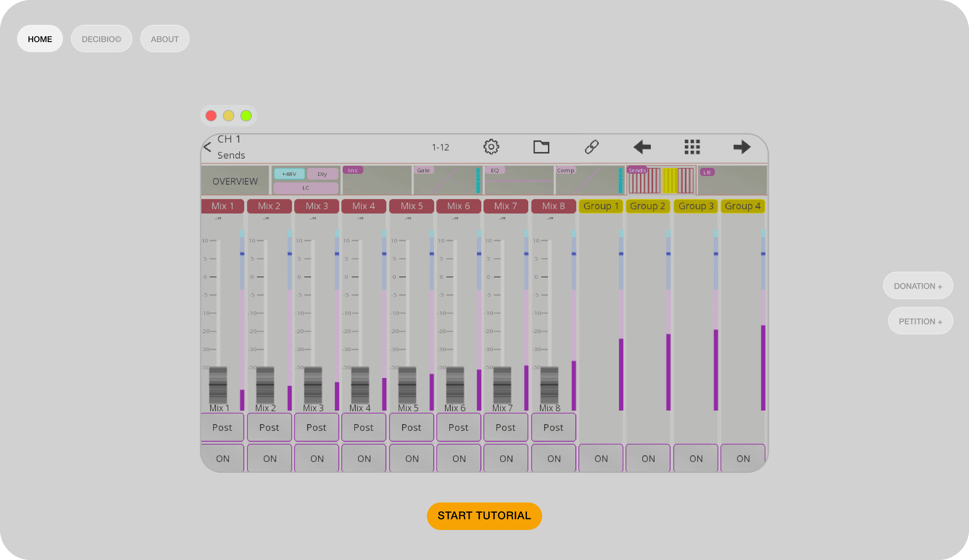The width and height of the screenshot is (969, 560).
Task: Click the left arrow navigation icon
Action: coord(642,147)
